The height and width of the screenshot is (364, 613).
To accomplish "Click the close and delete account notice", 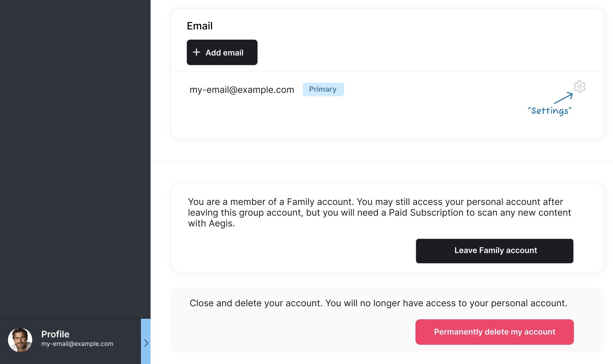I will [x=378, y=303].
